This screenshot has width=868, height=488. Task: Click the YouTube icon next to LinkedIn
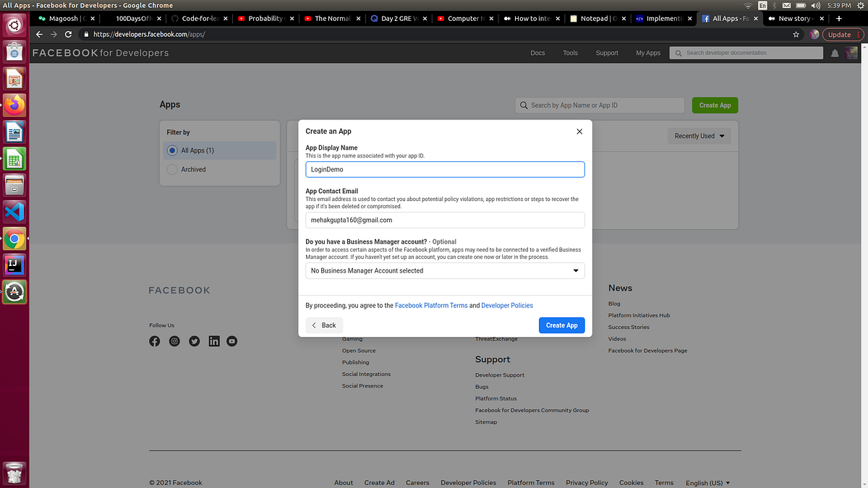pos(231,341)
